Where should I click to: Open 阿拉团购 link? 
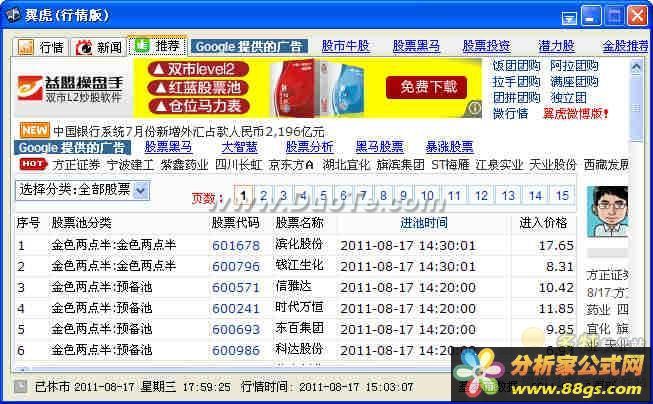pyautogui.click(x=574, y=65)
